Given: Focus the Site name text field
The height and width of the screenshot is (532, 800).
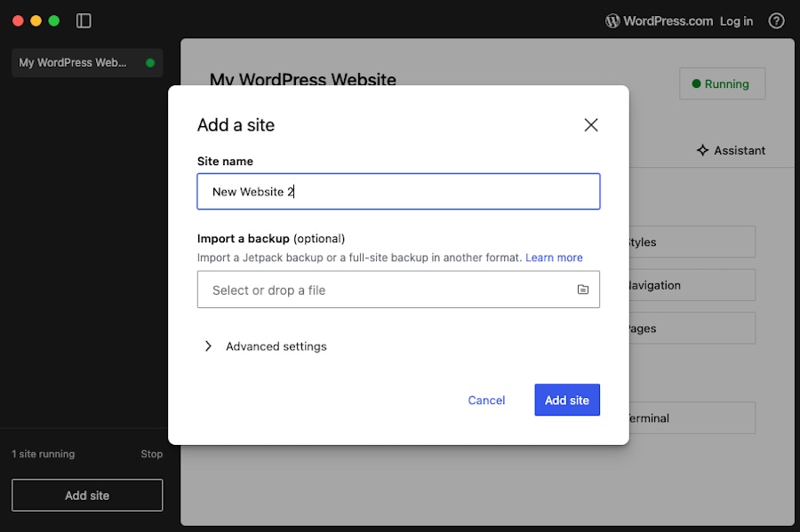Looking at the screenshot, I should click(398, 192).
